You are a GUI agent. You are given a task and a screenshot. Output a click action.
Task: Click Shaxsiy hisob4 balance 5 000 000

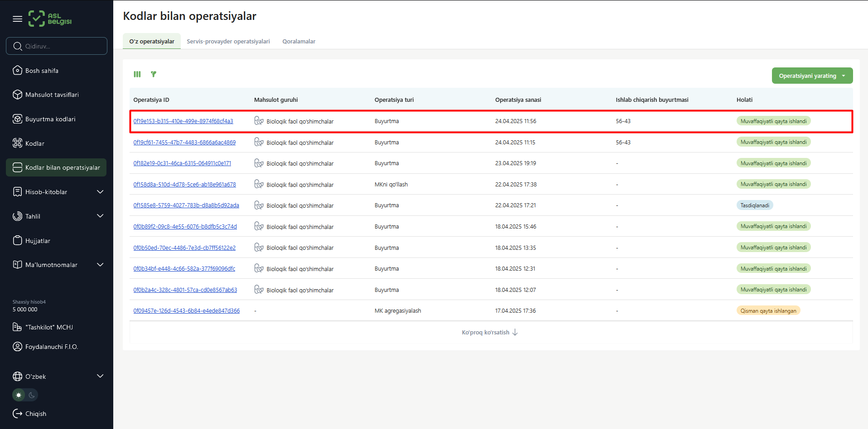pos(25,310)
